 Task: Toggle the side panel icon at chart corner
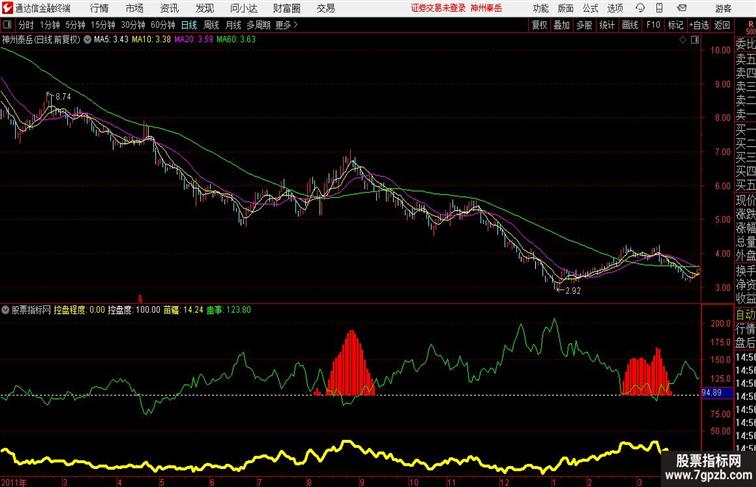[695, 40]
